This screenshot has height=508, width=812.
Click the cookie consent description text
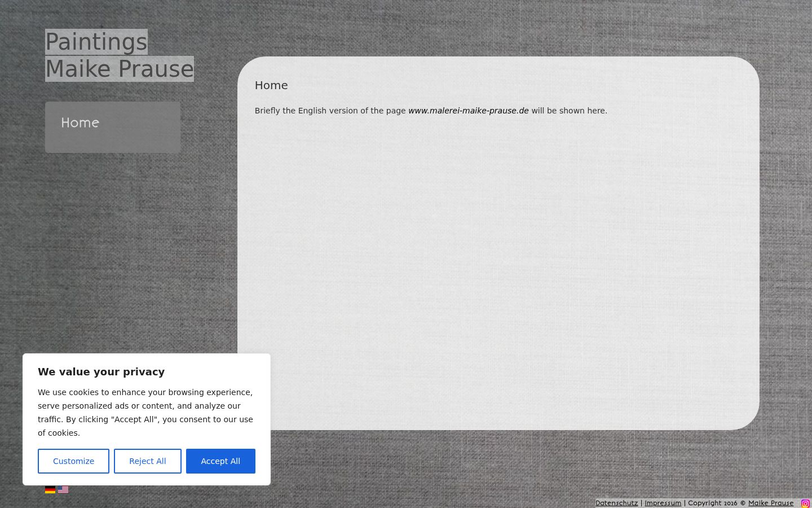pos(145,413)
